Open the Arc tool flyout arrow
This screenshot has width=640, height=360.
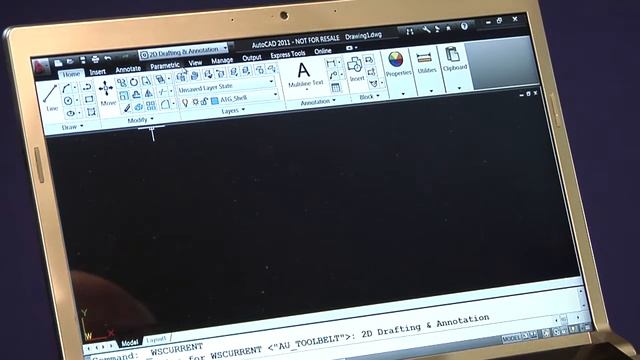pyautogui.click(x=75, y=87)
